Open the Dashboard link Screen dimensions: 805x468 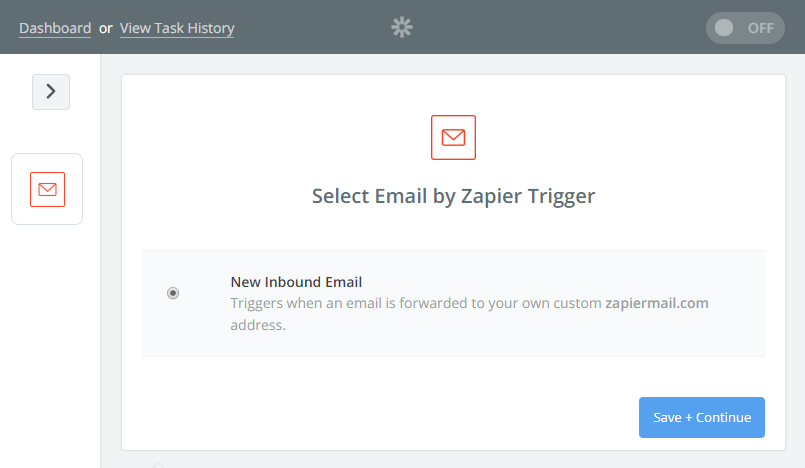55,28
